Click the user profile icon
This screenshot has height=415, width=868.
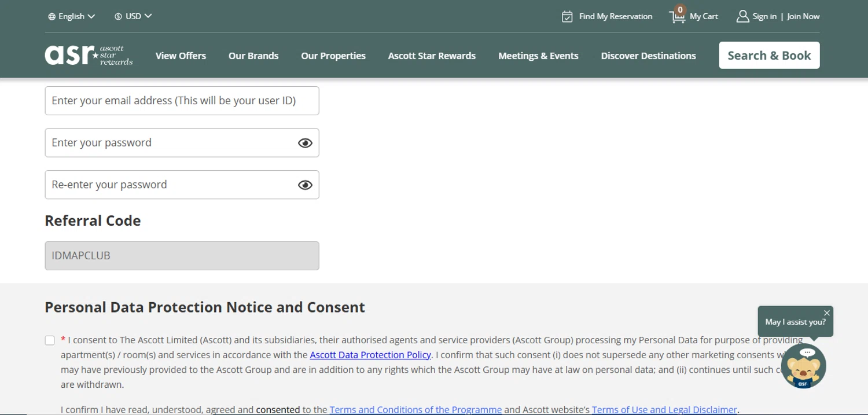point(742,16)
